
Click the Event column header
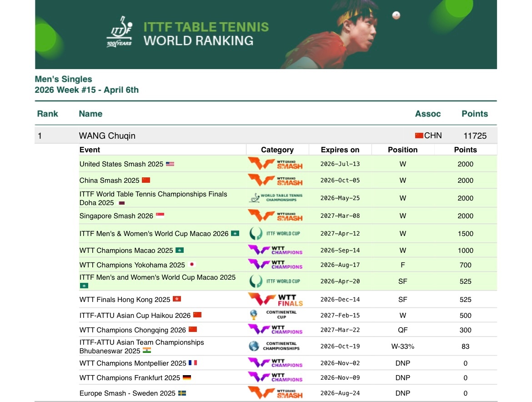coord(90,150)
